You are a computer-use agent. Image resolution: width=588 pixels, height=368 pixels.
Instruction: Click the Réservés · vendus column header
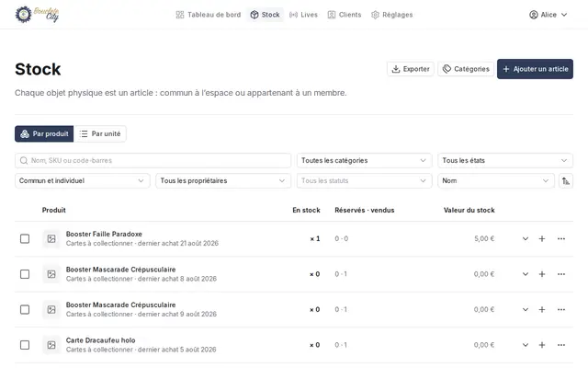coord(365,211)
